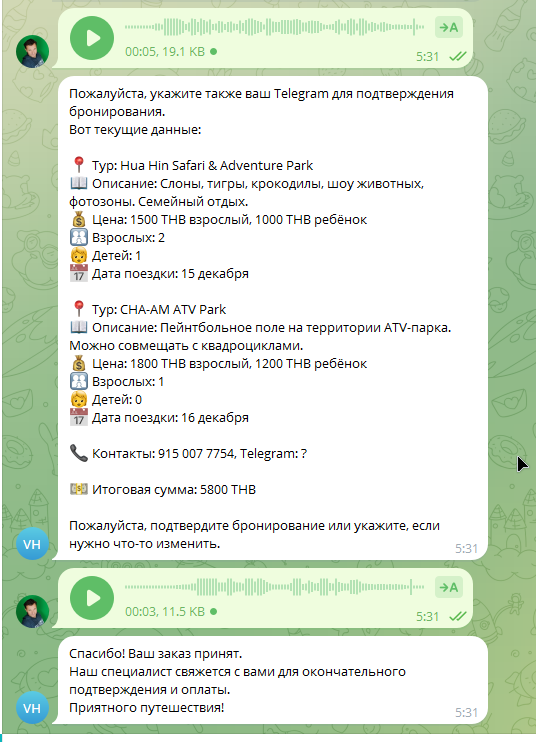Click the text 'Дата поездки: 15 декабря'
Viewport: 536px width, 742px height.
tap(170, 274)
